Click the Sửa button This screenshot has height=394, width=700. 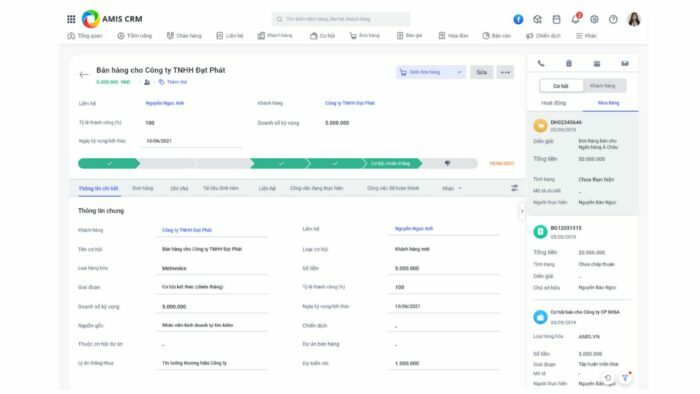tap(481, 72)
